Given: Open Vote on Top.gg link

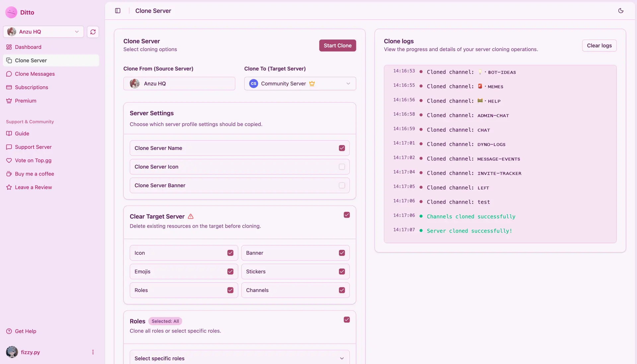Looking at the screenshot, I should 51,160.
